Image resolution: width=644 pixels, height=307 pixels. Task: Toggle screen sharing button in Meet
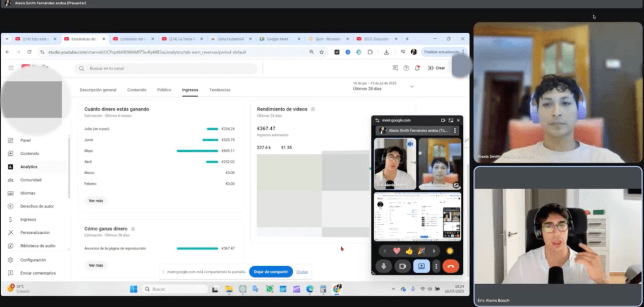click(x=422, y=266)
